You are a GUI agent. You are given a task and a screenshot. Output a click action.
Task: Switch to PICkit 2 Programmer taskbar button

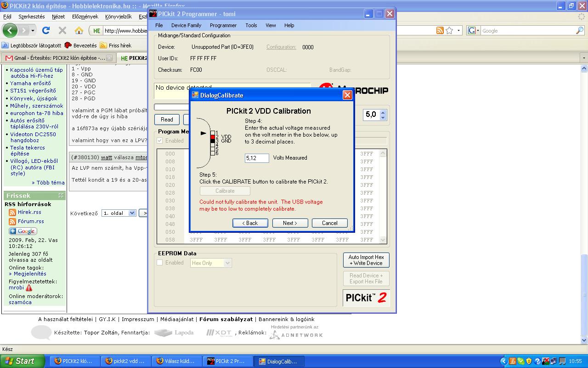click(227, 361)
